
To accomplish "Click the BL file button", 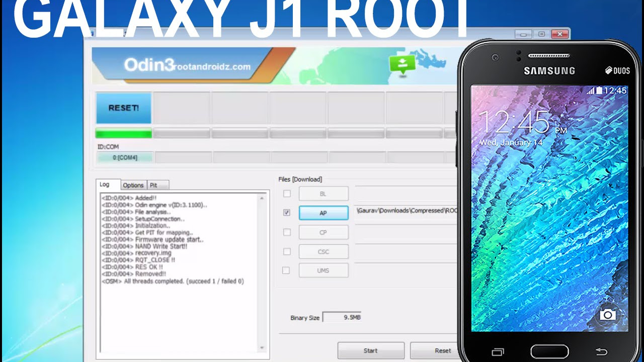I will (324, 194).
